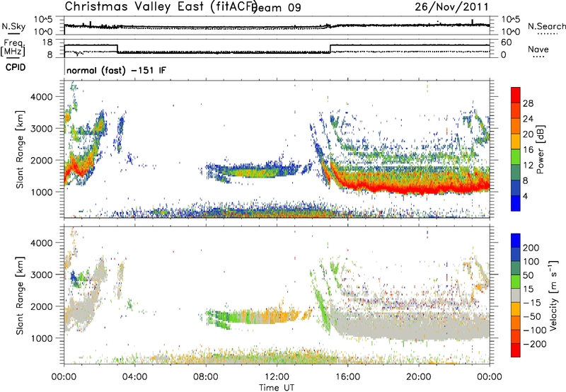Click the 60 tick on the Nave axis
566x392 pixels.
coord(507,42)
